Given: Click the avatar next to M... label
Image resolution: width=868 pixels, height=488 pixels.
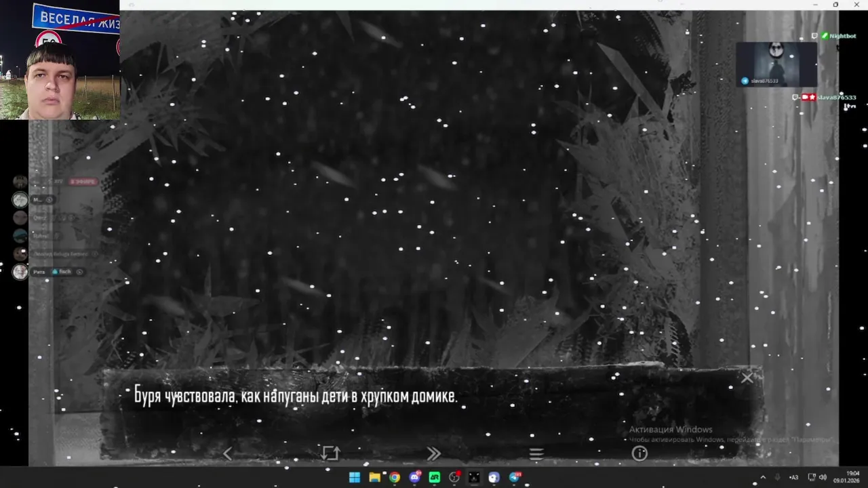Looking at the screenshot, I should [x=20, y=200].
